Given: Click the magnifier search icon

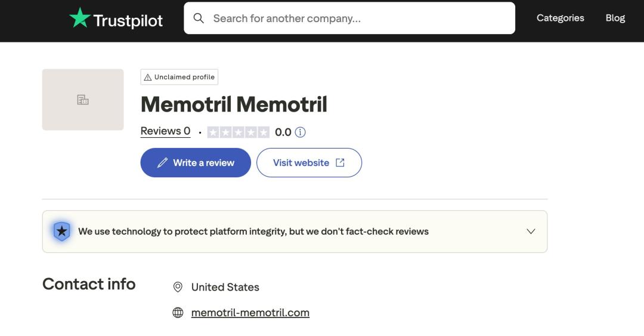Looking at the screenshot, I should [199, 19].
